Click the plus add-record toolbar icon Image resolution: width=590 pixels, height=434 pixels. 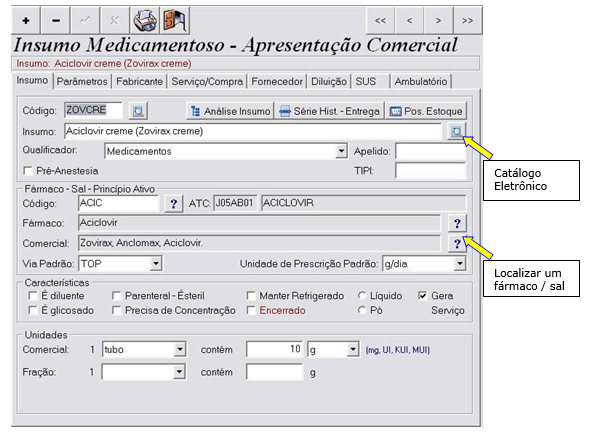click(26, 21)
